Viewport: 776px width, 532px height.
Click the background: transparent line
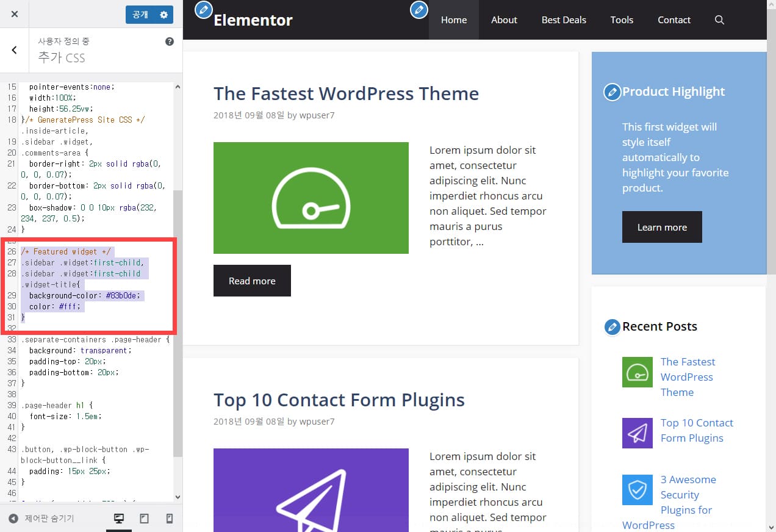pos(80,350)
